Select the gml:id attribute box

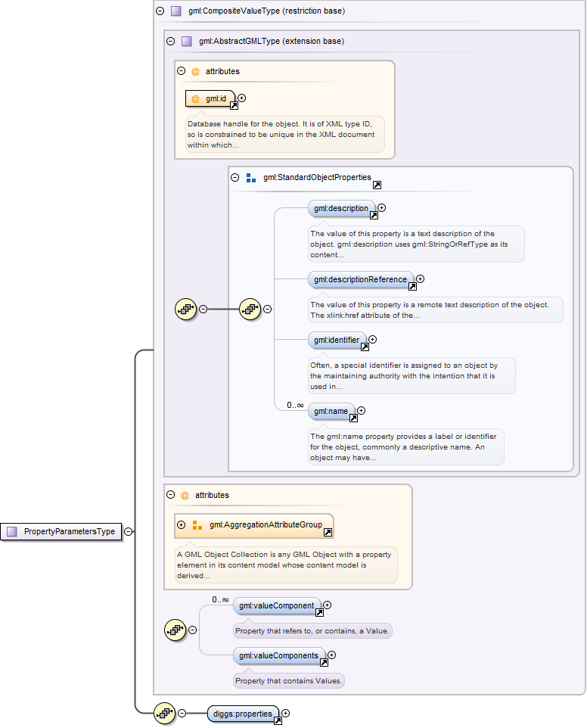point(210,98)
